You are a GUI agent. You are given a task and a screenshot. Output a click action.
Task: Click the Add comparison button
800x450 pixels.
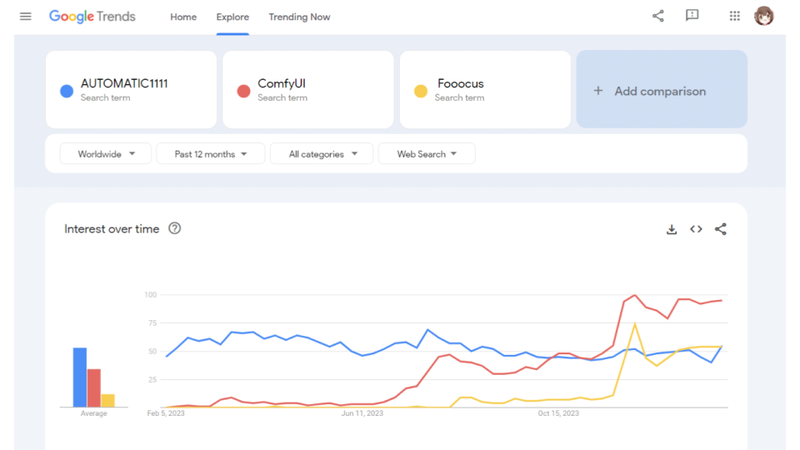pyautogui.click(x=662, y=89)
